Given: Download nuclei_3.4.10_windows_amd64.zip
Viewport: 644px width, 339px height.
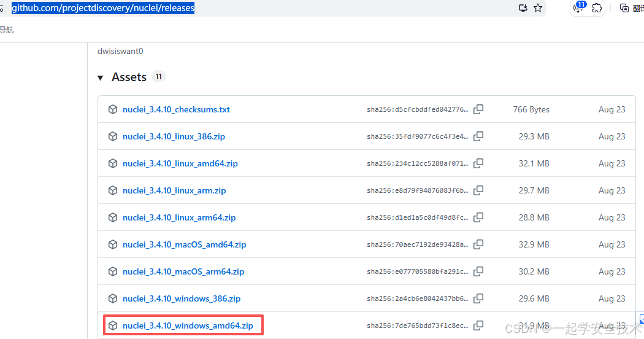Looking at the screenshot, I should click(188, 326).
